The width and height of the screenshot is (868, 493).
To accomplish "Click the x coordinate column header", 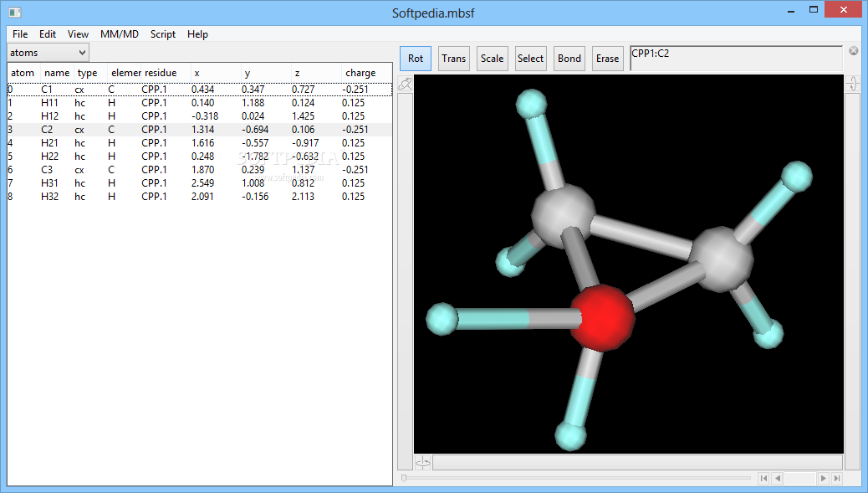I will pyautogui.click(x=216, y=73).
